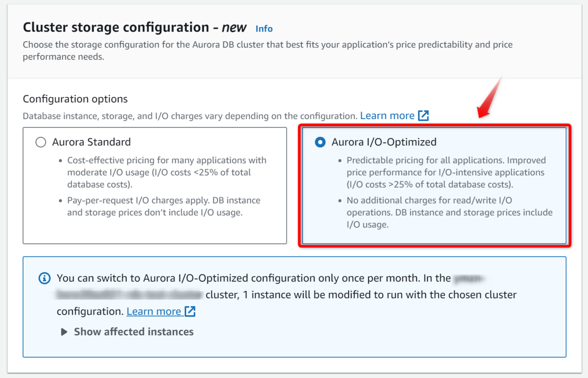Select the Aurora Standard radio button
Screen dimensions: 588x378
point(41,142)
